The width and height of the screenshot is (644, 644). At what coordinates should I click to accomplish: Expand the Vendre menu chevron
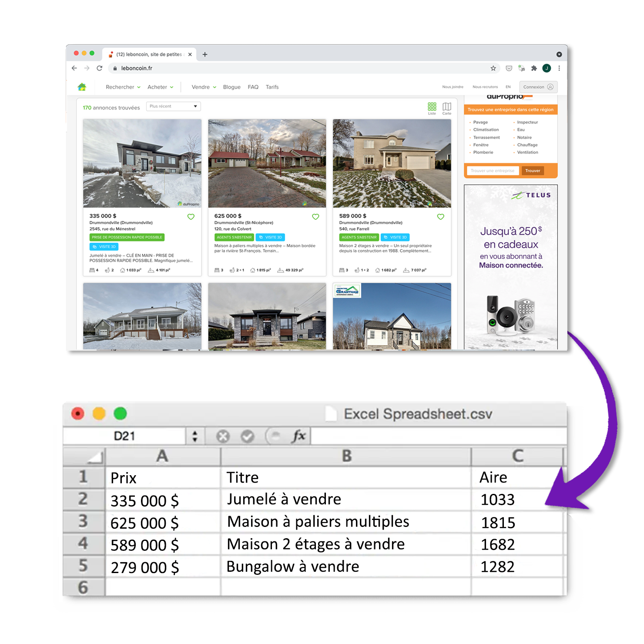(215, 87)
